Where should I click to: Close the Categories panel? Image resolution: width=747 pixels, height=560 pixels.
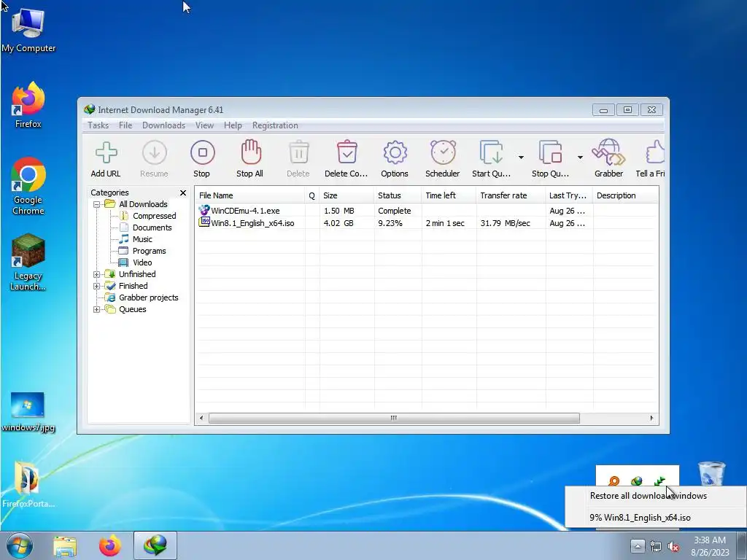(x=183, y=192)
